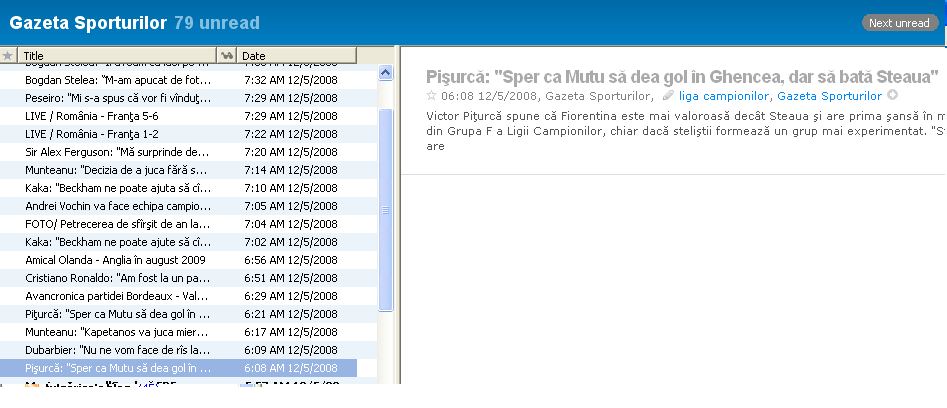This screenshot has height=408, width=947.
Task: Click the arrow icon after Gazeta Sporturilor link
Action: coord(892,96)
